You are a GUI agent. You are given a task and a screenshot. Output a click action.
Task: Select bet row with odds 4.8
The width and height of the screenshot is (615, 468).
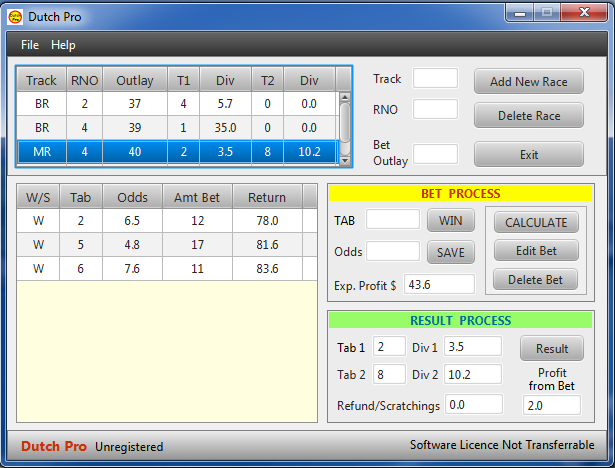point(167,244)
